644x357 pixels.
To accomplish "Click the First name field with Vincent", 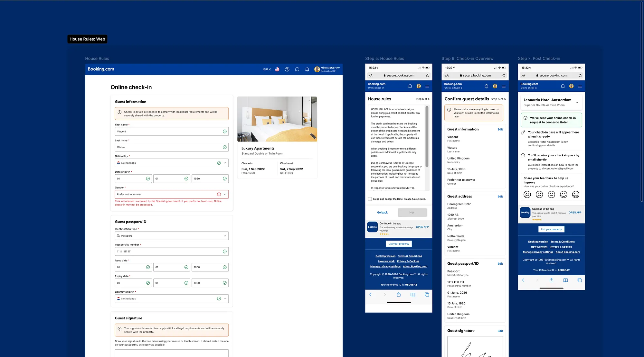I will point(172,131).
